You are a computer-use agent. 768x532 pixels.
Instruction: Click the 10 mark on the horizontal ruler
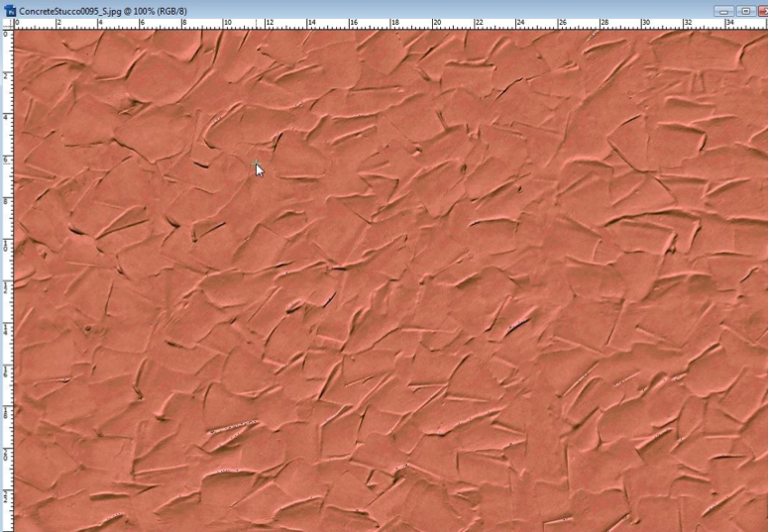[x=227, y=23]
